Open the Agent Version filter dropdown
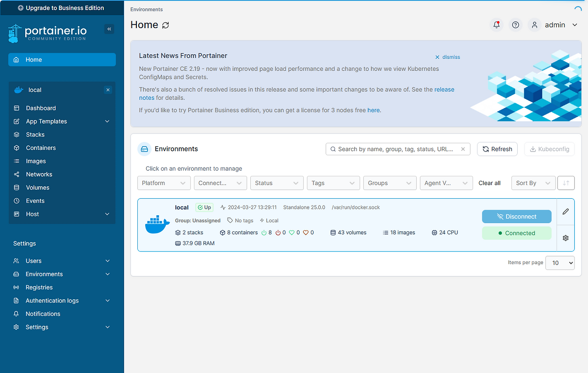Viewport: 588px width, 373px height. (x=447, y=183)
